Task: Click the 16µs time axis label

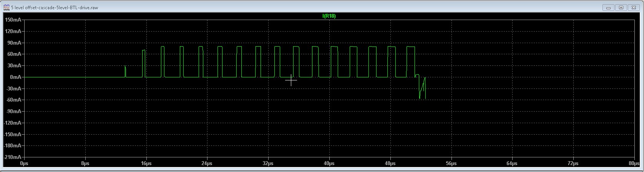Action: coord(146,164)
